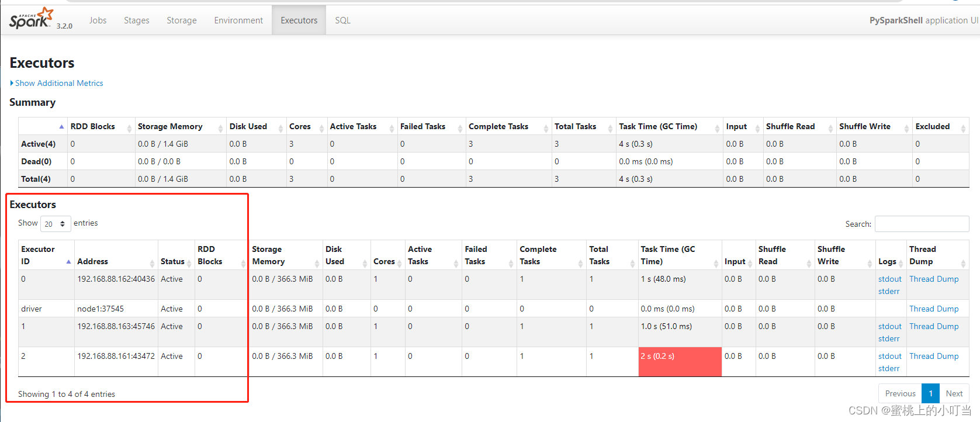
Task: Go to the SQL tab
Action: pyautogui.click(x=342, y=20)
